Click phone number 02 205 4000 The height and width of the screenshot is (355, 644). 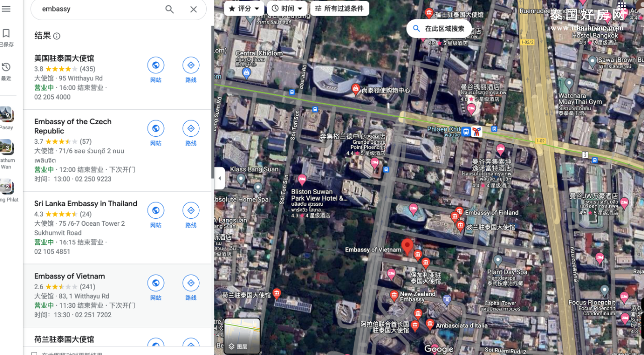point(52,97)
